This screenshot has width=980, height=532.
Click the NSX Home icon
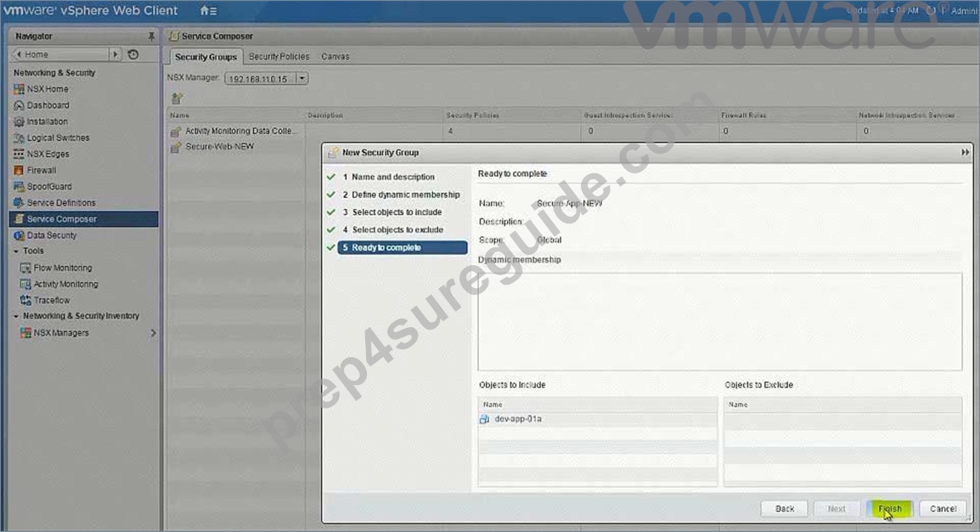tap(19, 88)
